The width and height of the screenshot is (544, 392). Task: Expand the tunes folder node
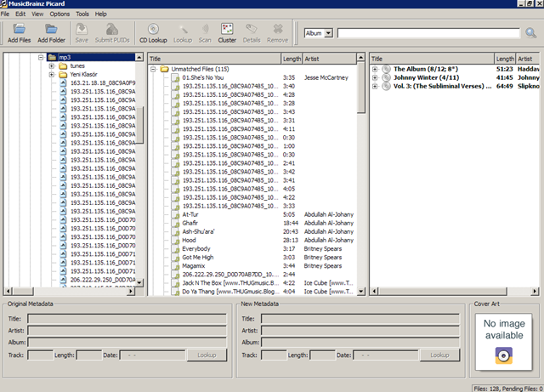tap(52, 66)
